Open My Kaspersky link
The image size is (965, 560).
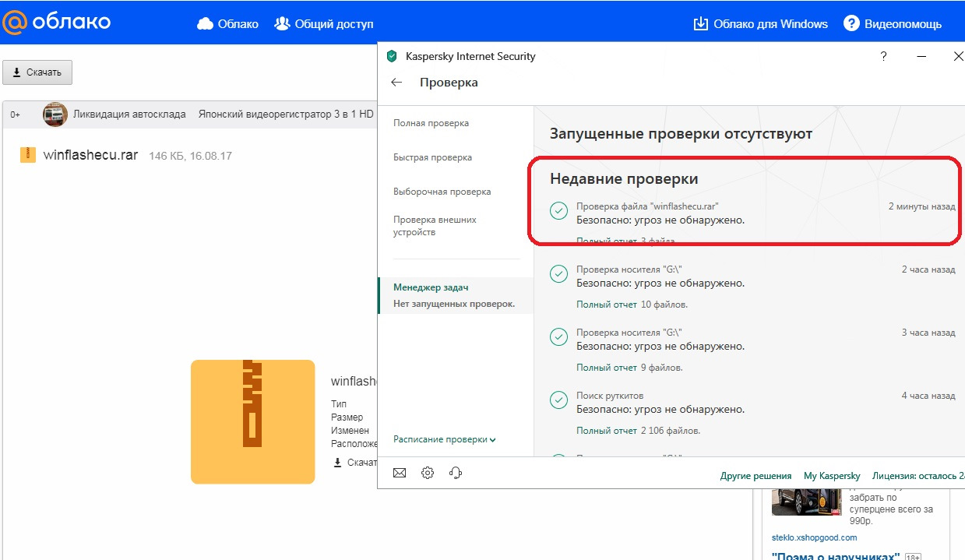(832, 476)
